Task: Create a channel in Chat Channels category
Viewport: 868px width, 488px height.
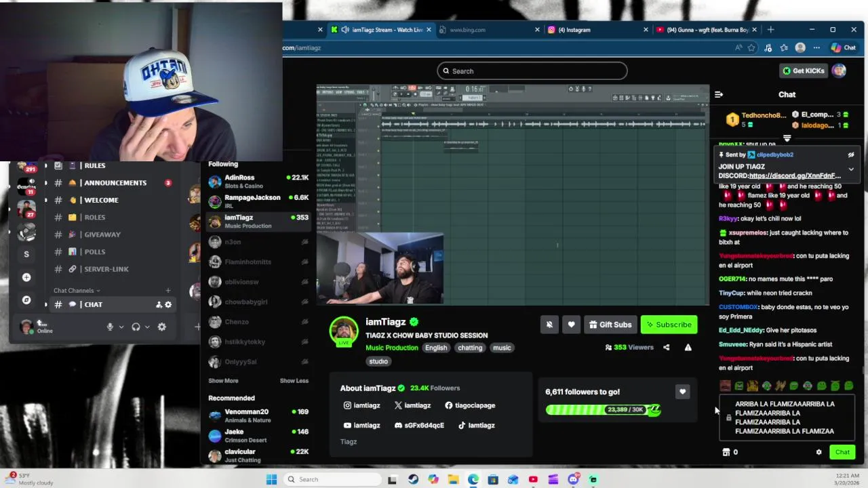Action: (x=168, y=291)
